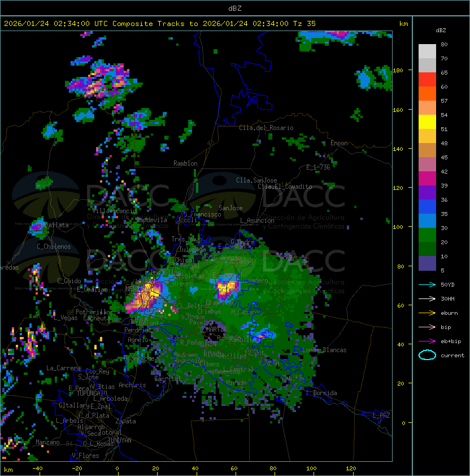Click the 'Tres_Mayo' map label
Image resolution: width=470 pixels, height=476 pixels.
(186, 239)
